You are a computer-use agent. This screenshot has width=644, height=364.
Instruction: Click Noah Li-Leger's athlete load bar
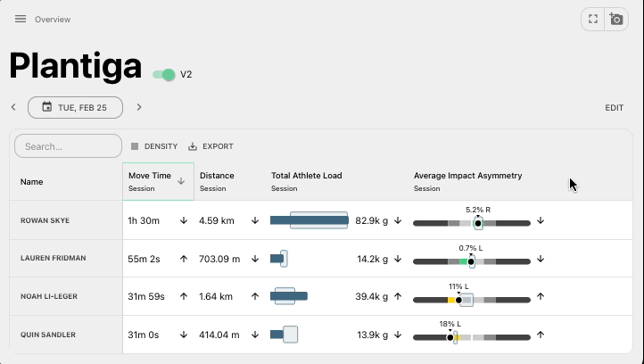[x=289, y=296]
